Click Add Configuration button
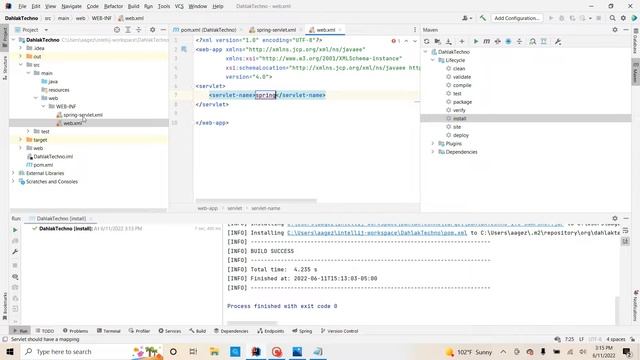This screenshot has width=640, height=360. click(x=517, y=18)
